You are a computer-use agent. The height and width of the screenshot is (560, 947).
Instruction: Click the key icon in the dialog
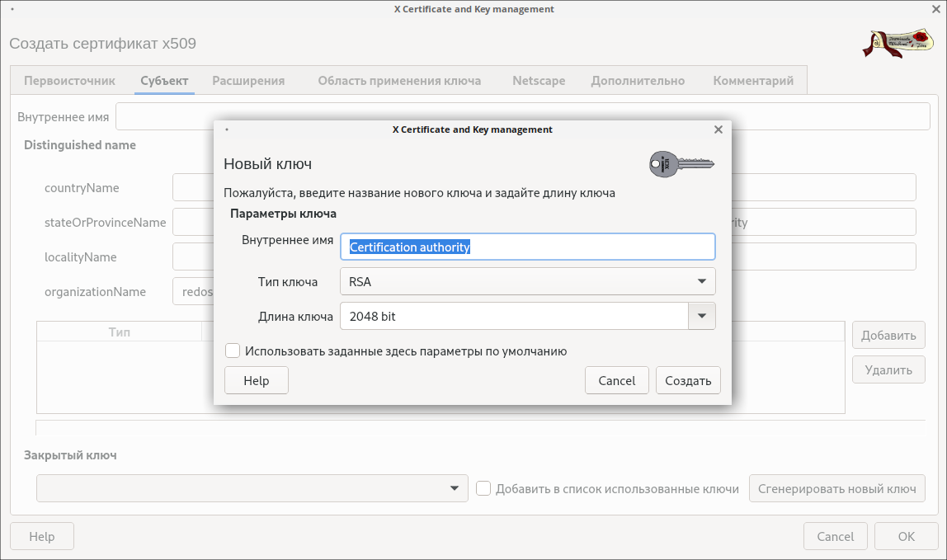[681, 163]
